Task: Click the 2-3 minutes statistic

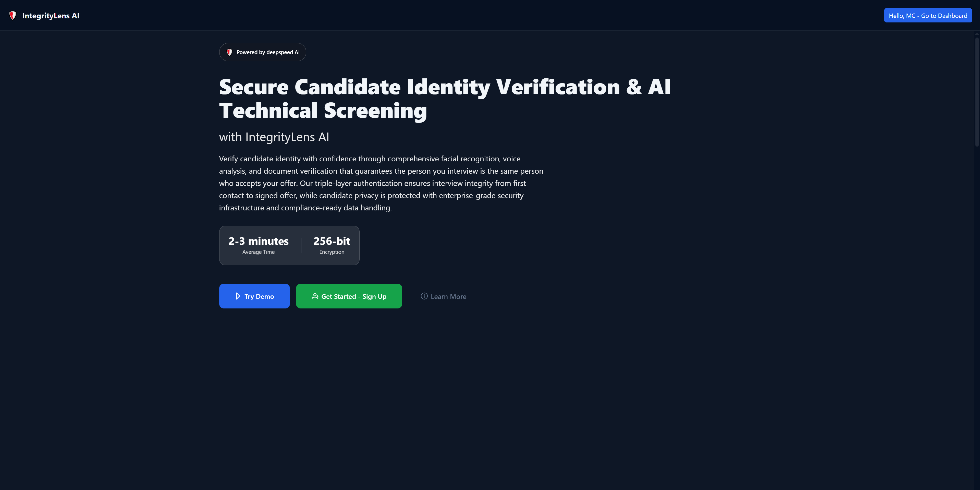Action: (258, 241)
